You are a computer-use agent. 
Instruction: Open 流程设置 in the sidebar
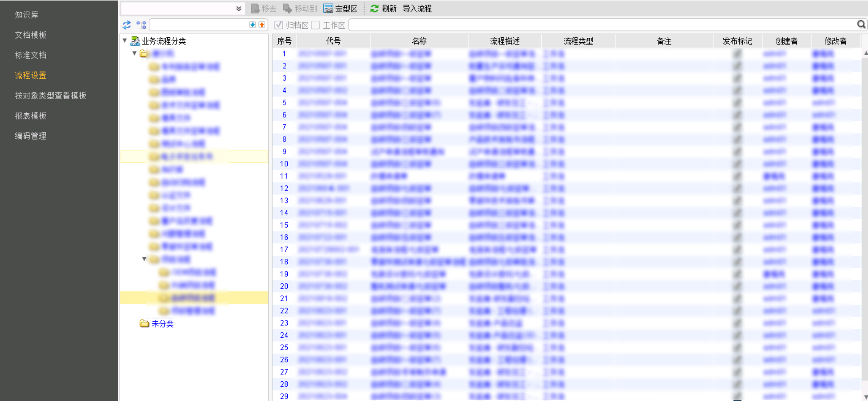pyautogui.click(x=30, y=75)
